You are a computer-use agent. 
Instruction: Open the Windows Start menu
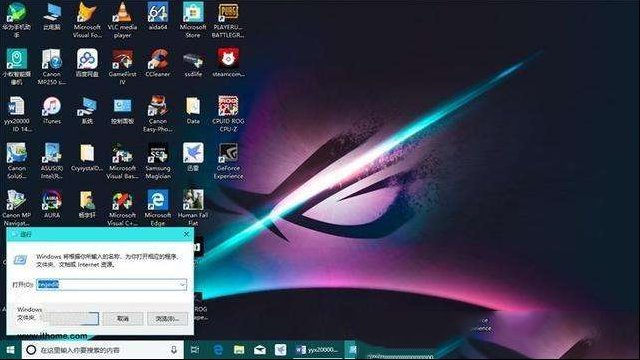11,350
